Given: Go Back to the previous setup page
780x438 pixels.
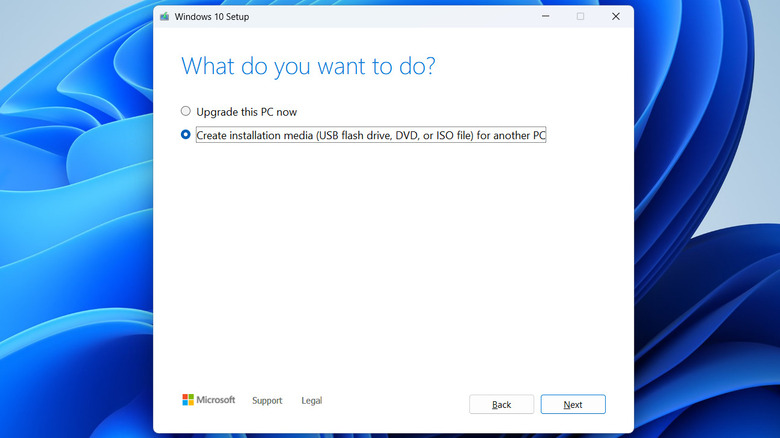Looking at the screenshot, I should (x=501, y=404).
